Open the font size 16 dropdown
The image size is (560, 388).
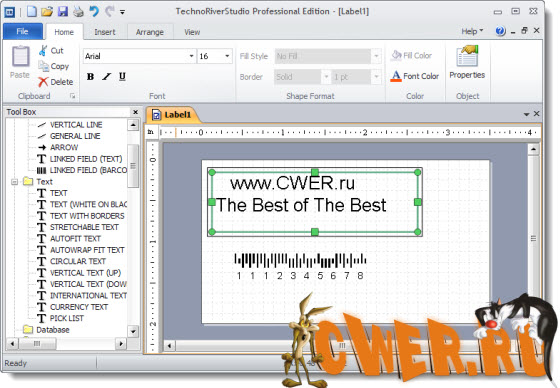click(227, 56)
